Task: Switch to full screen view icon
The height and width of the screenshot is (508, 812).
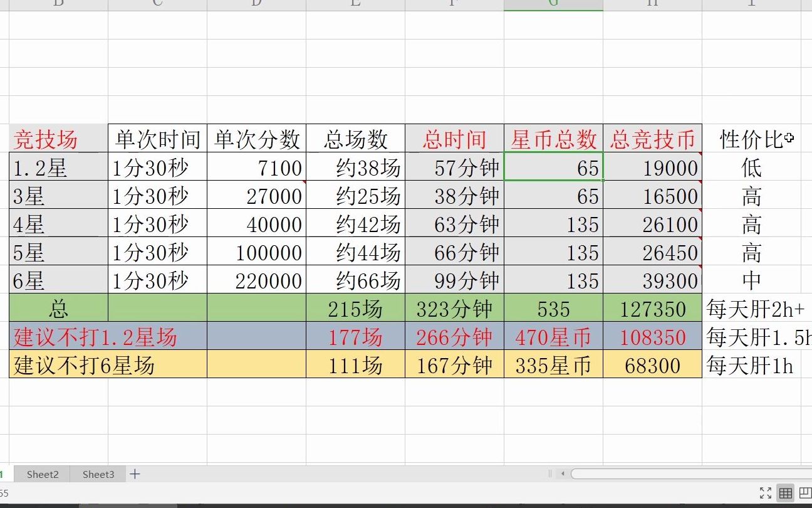Action: pyautogui.click(x=766, y=492)
